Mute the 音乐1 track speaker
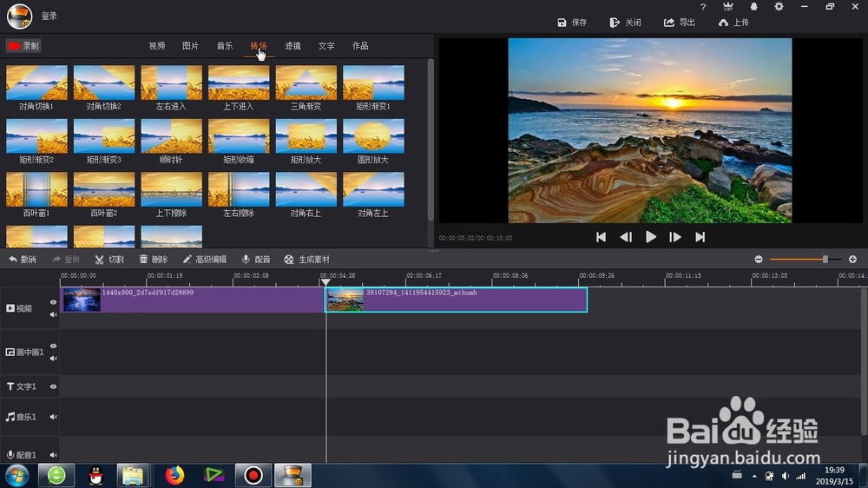The image size is (868, 488). [x=53, y=417]
